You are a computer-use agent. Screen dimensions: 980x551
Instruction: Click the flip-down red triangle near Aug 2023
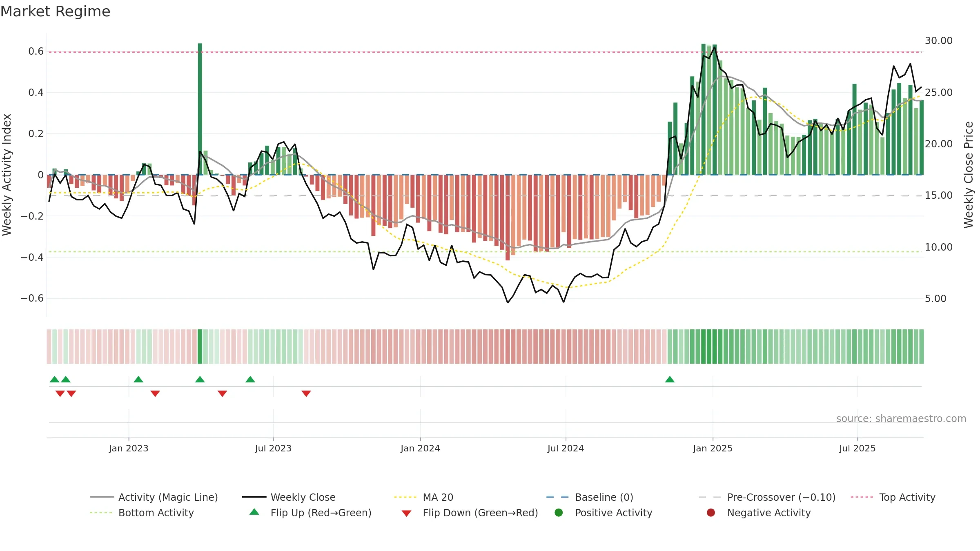[306, 393]
